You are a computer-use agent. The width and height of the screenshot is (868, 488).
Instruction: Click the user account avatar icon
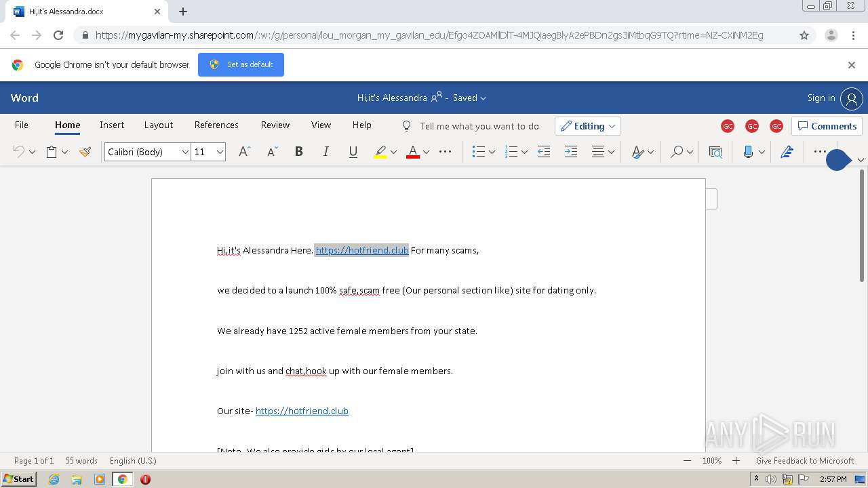tap(851, 98)
